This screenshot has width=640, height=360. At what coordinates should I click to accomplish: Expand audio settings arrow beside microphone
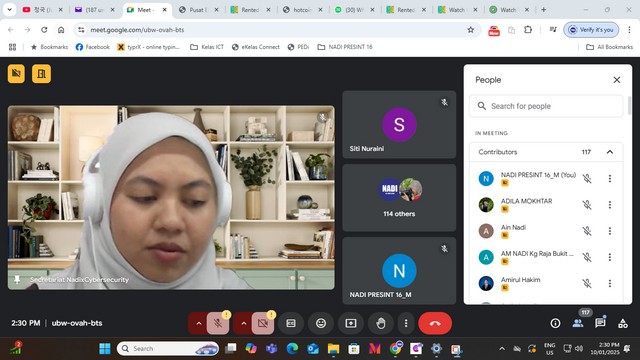click(x=199, y=323)
